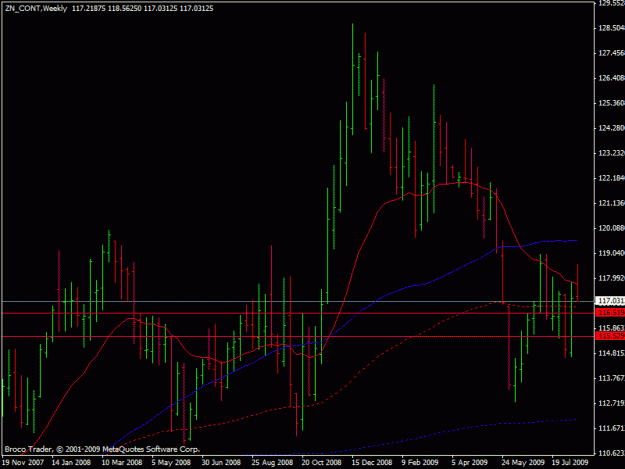Click the 115.863 price axis label
The width and height of the screenshot is (625, 469).
pos(611,328)
